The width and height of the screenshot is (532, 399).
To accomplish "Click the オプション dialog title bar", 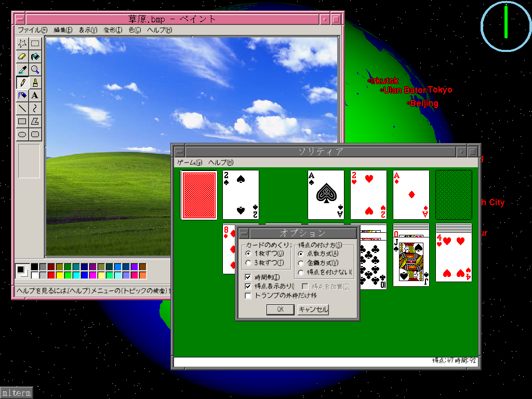I will click(x=303, y=233).
